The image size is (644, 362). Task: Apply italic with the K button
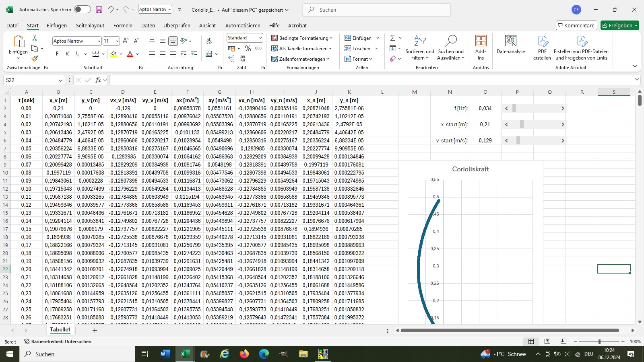pos(67,53)
